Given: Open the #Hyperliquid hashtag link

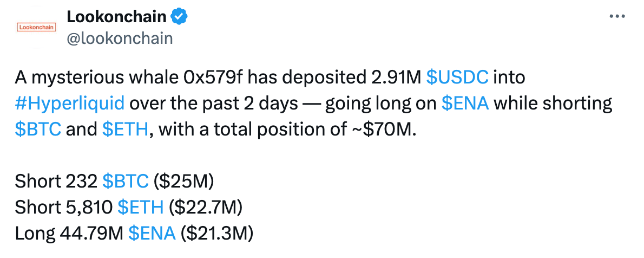Looking at the screenshot, I should pos(70,103).
